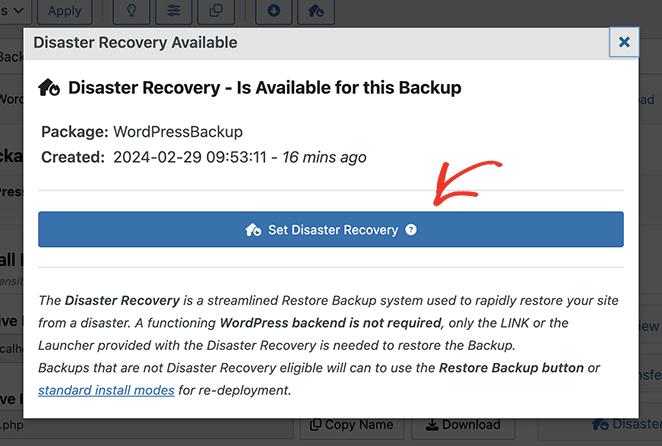The width and height of the screenshot is (662, 446).
Task: Click the disaster recovery house toolbar icon
Action: 316,11
